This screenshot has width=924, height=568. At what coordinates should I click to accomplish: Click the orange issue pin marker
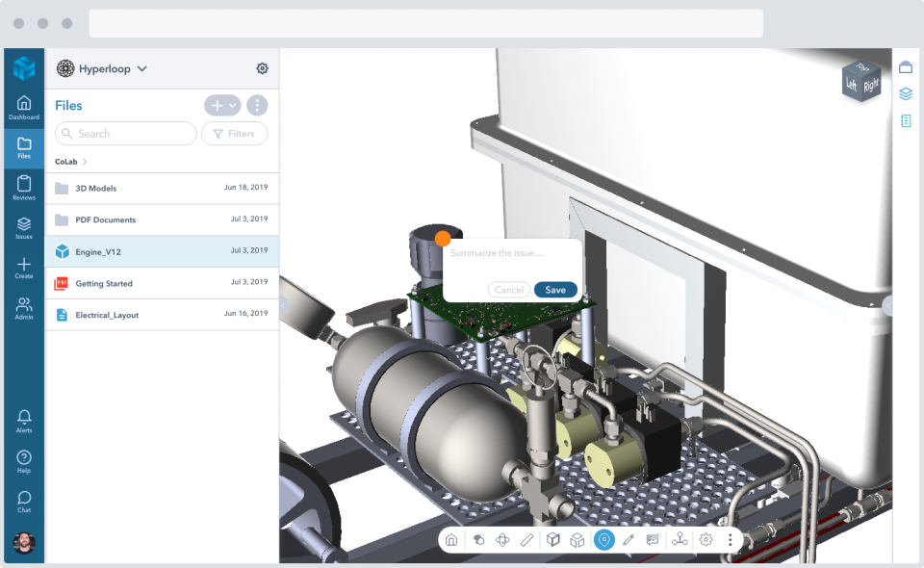click(x=443, y=239)
